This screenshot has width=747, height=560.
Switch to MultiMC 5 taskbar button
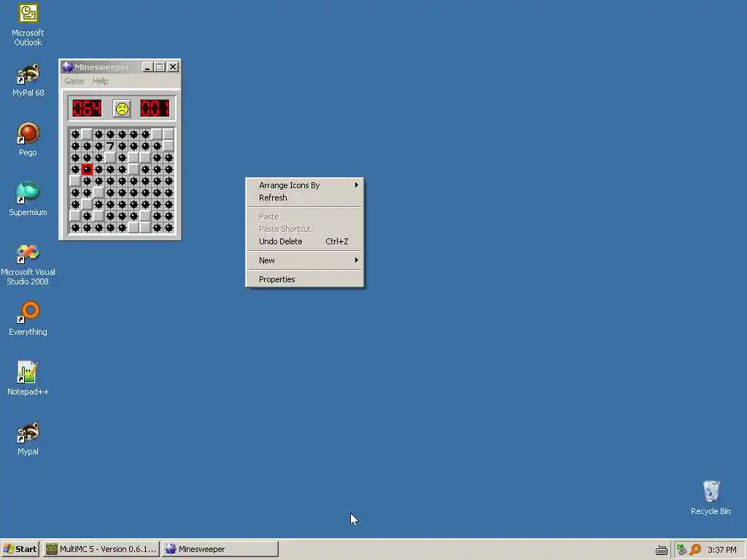tap(101, 549)
